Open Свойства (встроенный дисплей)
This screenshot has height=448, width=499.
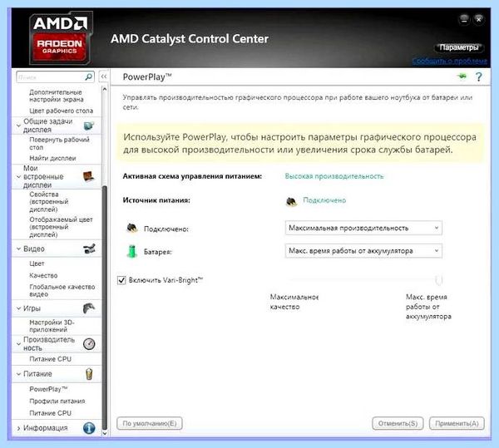(49, 202)
